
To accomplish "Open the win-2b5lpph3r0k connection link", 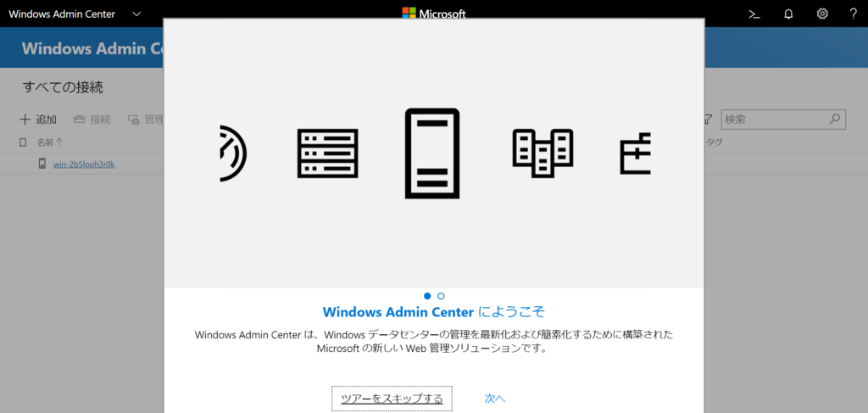I will click(84, 165).
